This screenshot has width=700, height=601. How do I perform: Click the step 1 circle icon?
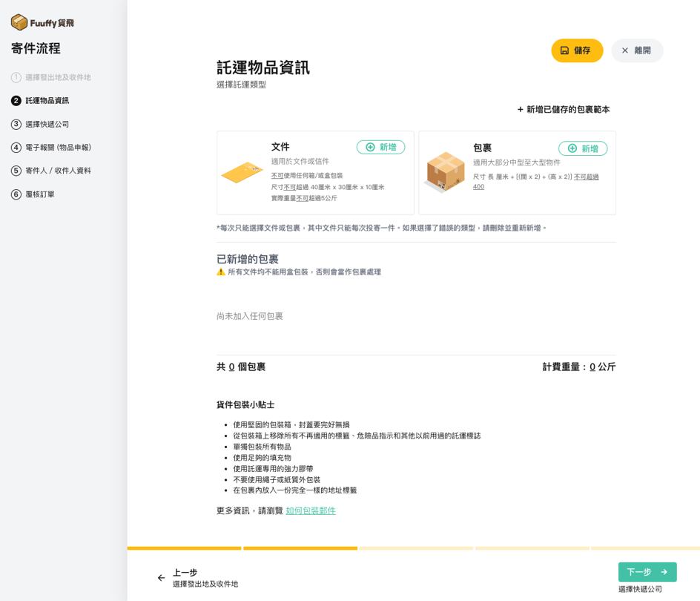(x=16, y=77)
